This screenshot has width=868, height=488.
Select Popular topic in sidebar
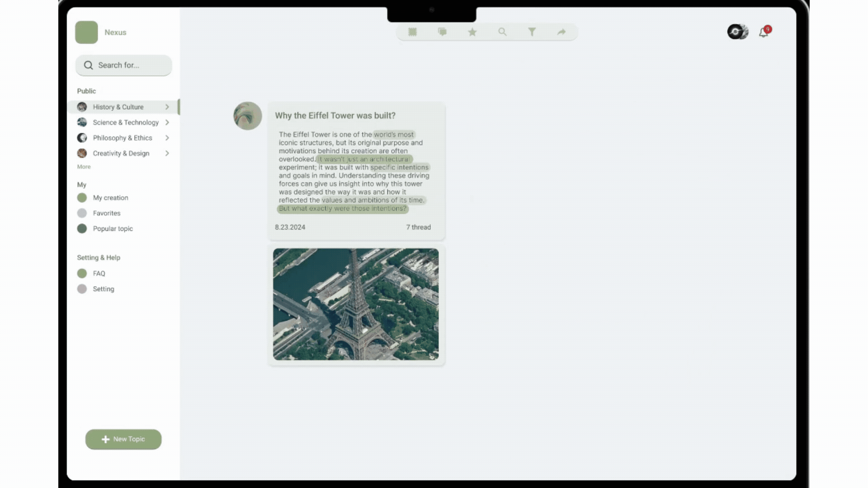coord(113,229)
